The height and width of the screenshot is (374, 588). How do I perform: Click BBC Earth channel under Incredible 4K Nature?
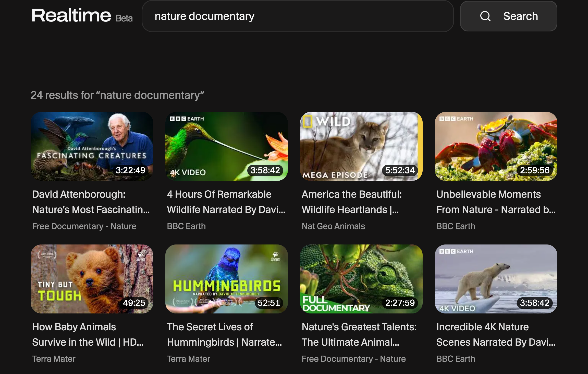(x=456, y=359)
